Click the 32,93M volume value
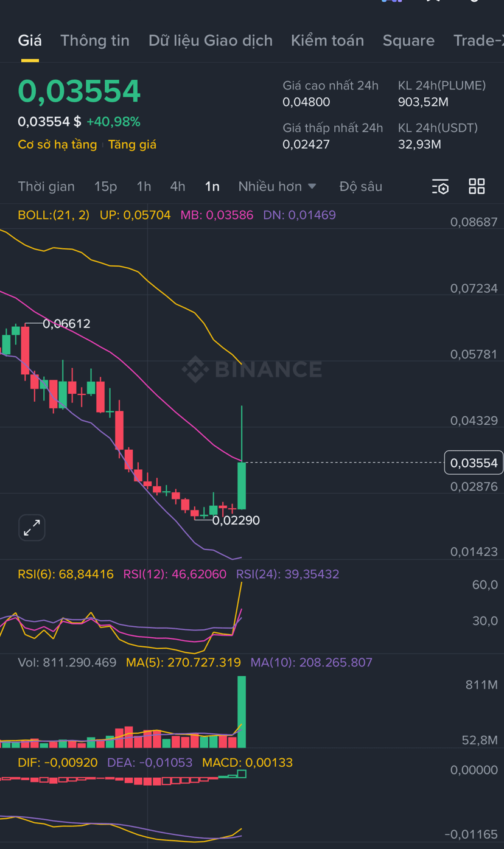This screenshot has height=849, width=504. [419, 145]
